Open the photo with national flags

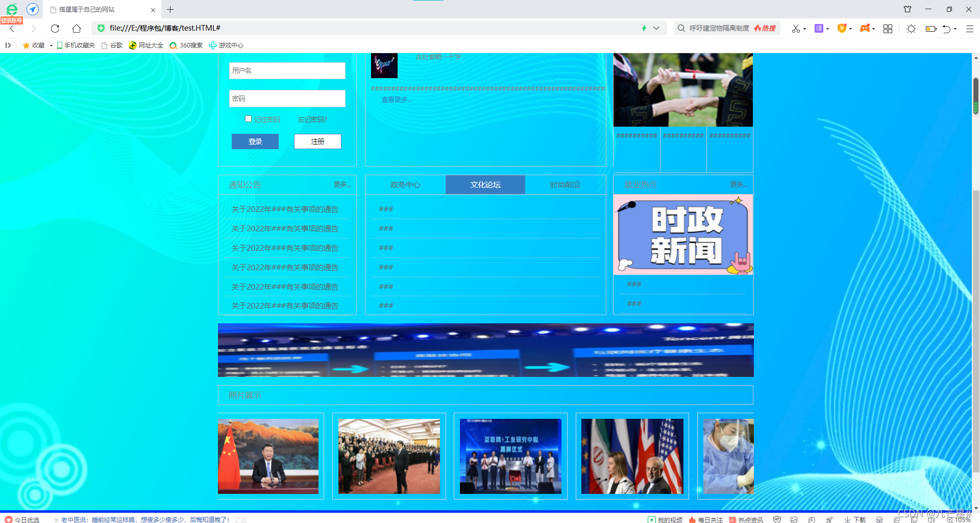(x=632, y=456)
